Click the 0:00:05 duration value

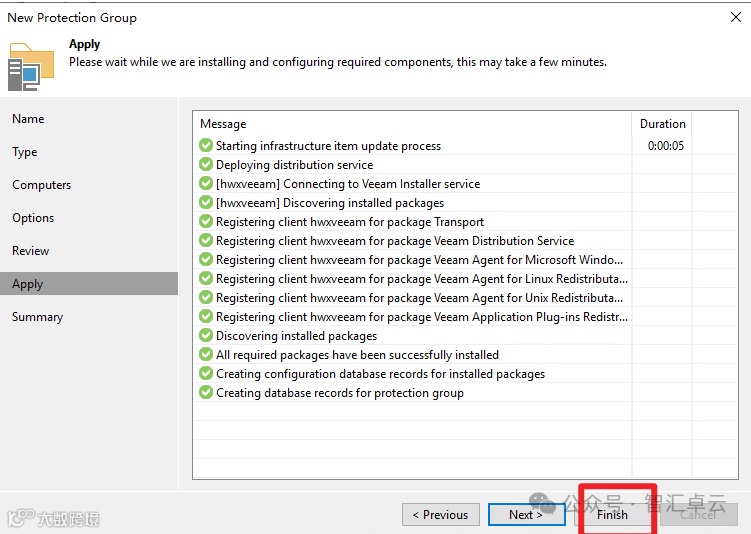tap(666, 146)
